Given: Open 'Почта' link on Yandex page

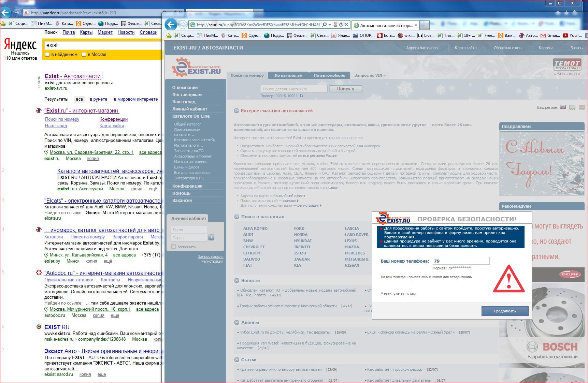Looking at the screenshot, I should tap(69, 32).
